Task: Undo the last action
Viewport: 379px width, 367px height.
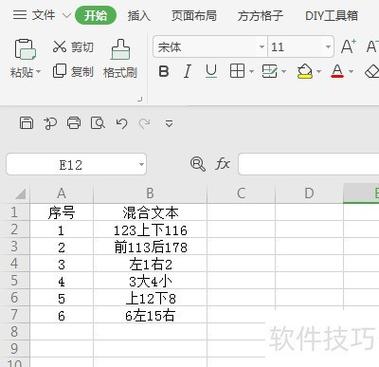Action: pos(122,124)
